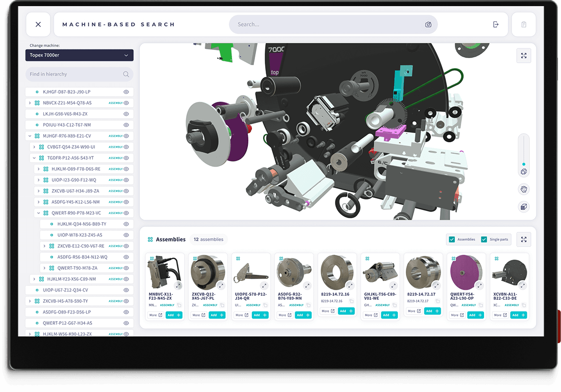The width and height of the screenshot is (561, 392).
Task: Open More details for ZXCVB-Q12-X45-J67-PL
Action: 198,315
